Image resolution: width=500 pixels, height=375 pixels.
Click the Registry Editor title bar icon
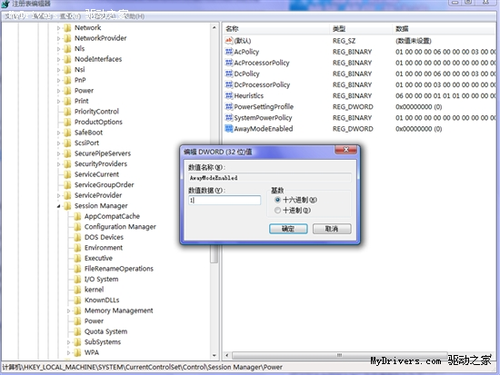tap(5, 4)
